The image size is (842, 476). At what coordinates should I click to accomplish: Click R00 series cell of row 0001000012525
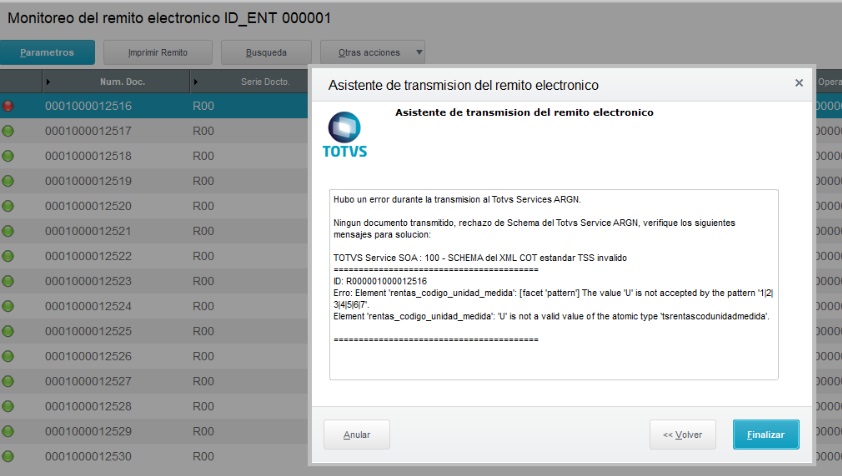click(x=203, y=331)
